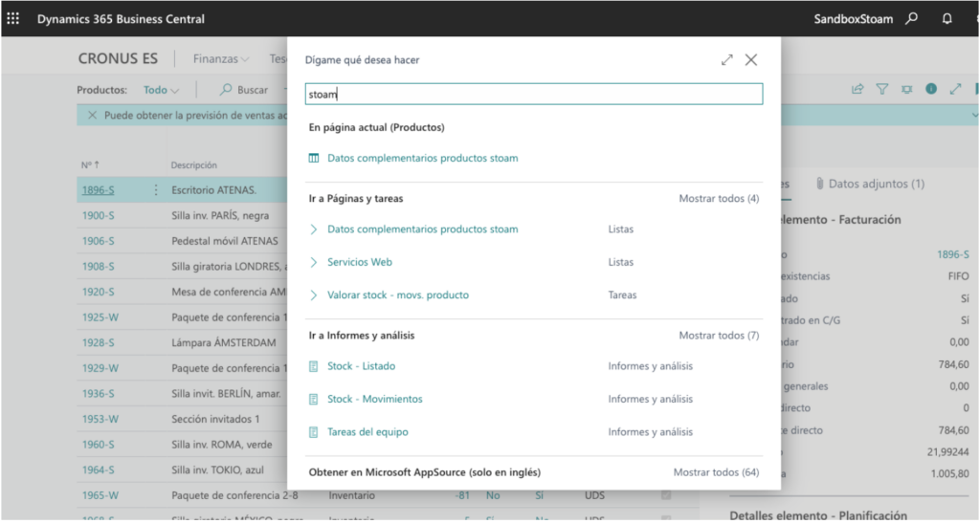Open Datos complementarios productos stoam under Páginas y tareas
980x524 pixels.
tap(422, 229)
